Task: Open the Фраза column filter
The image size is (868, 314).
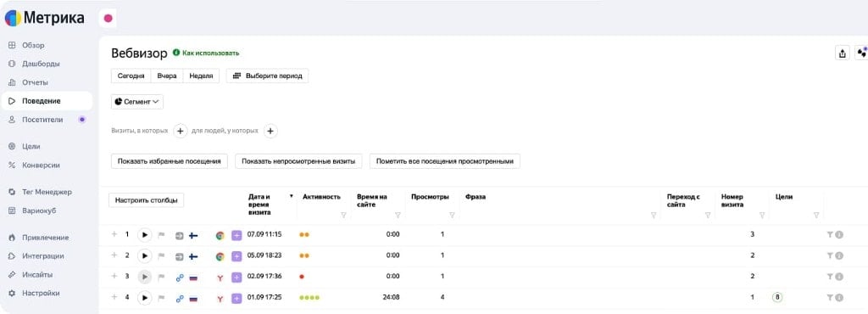Action: click(654, 216)
